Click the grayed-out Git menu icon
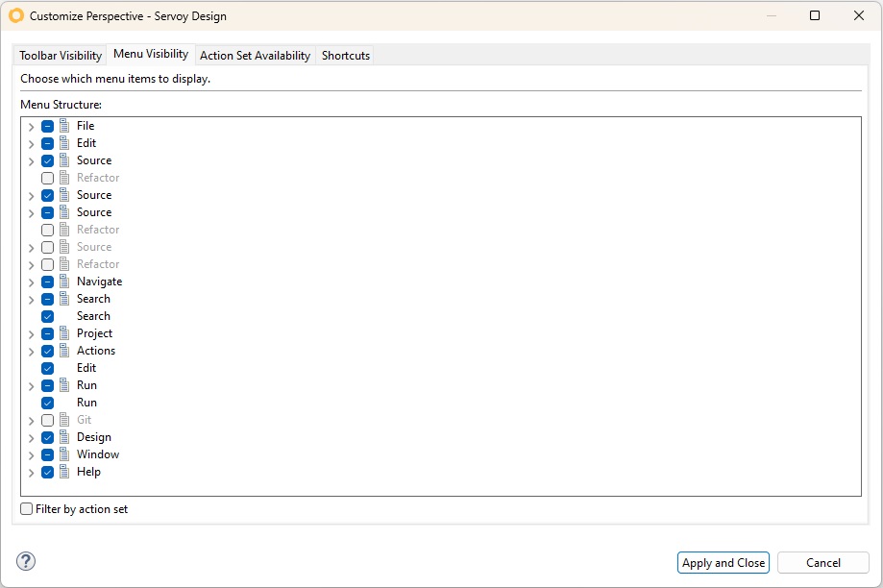The width and height of the screenshot is (883, 588). tap(64, 420)
